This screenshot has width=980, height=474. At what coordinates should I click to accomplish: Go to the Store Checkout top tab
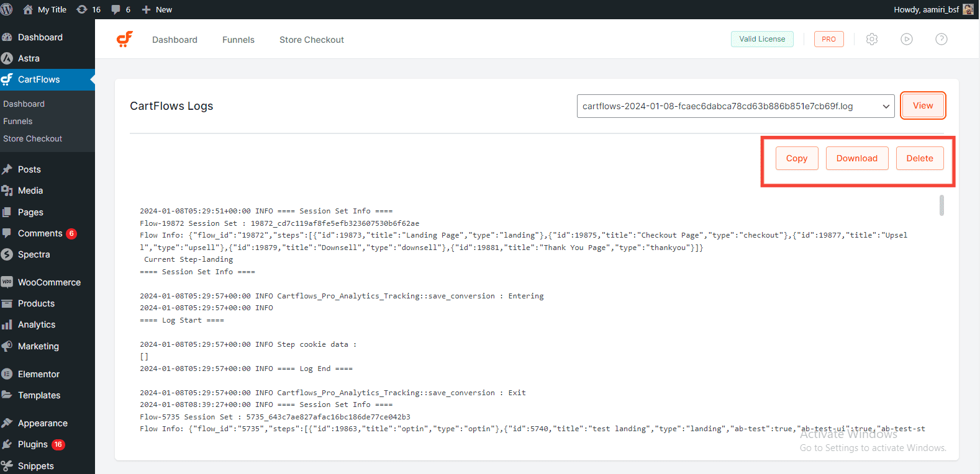311,40
